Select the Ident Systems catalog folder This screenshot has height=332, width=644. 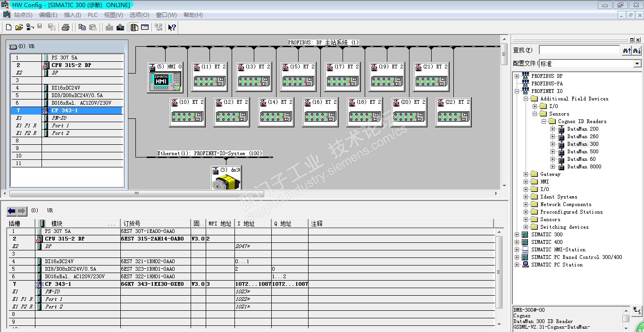[x=559, y=197]
